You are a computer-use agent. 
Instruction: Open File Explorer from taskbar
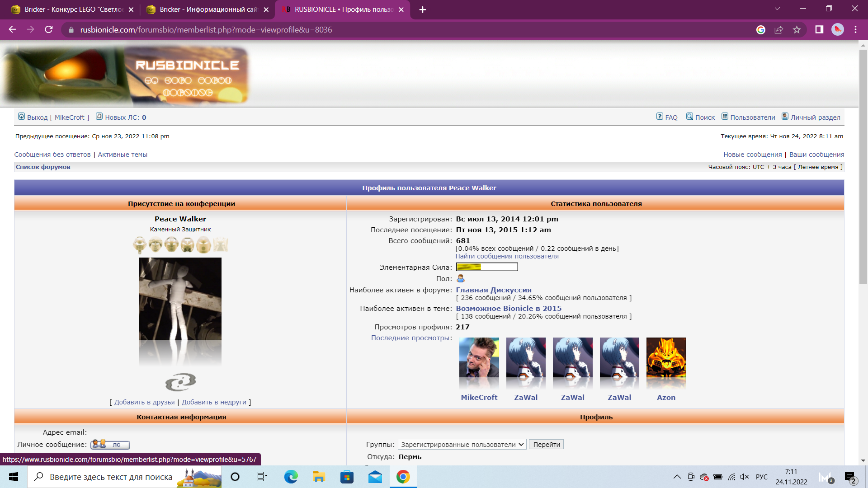(x=319, y=477)
